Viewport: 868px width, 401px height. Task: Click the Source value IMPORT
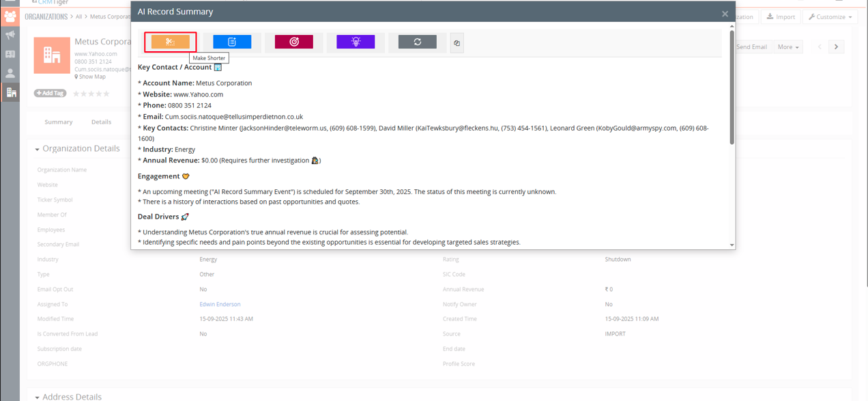tap(615, 334)
